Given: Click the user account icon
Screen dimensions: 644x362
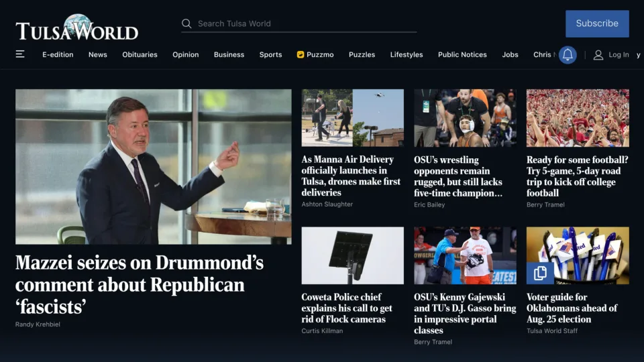Looking at the screenshot, I should coord(598,54).
